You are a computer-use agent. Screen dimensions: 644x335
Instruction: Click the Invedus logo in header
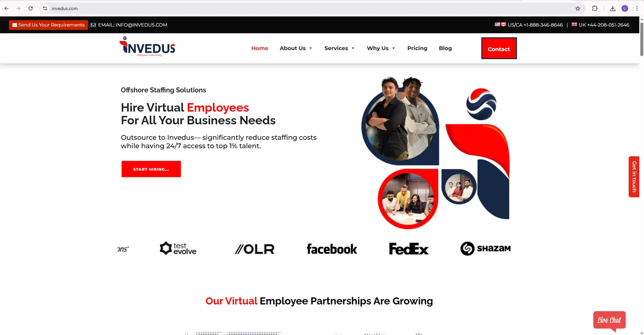(x=147, y=46)
